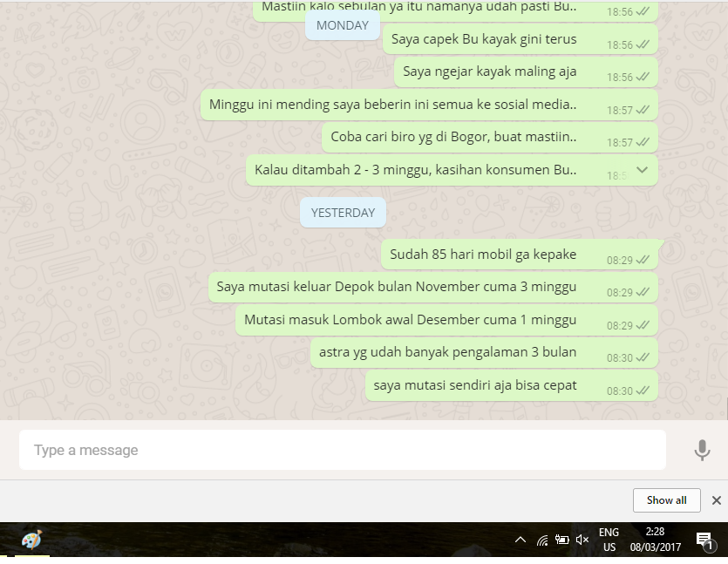Click the battery status tray icon
The height and width of the screenshot is (564, 728).
click(x=562, y=540)
